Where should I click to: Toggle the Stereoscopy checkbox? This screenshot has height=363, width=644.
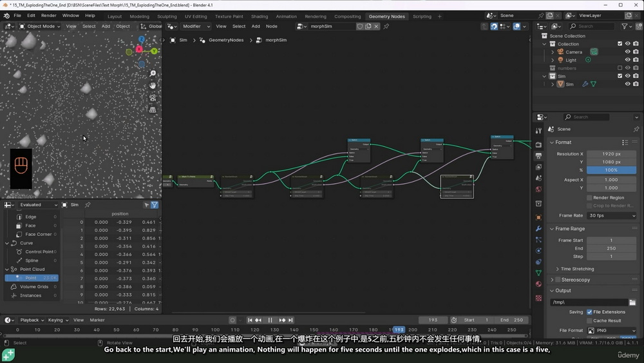point(558,280)
